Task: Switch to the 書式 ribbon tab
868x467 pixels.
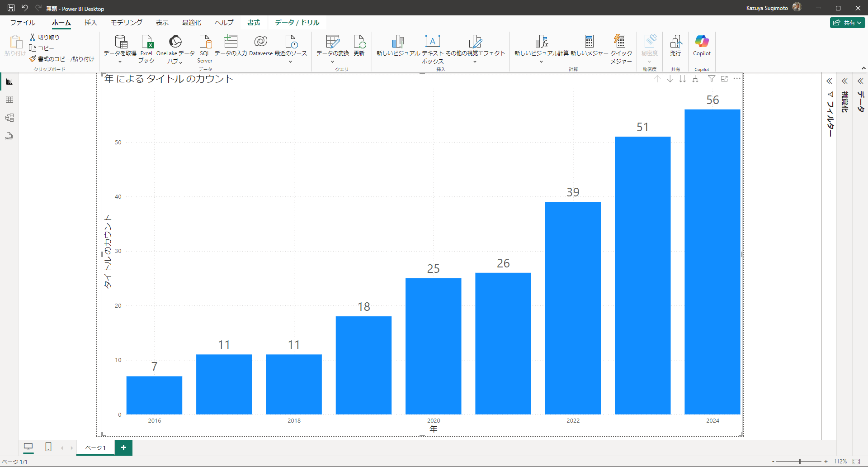Action: (x=254, y=23)
